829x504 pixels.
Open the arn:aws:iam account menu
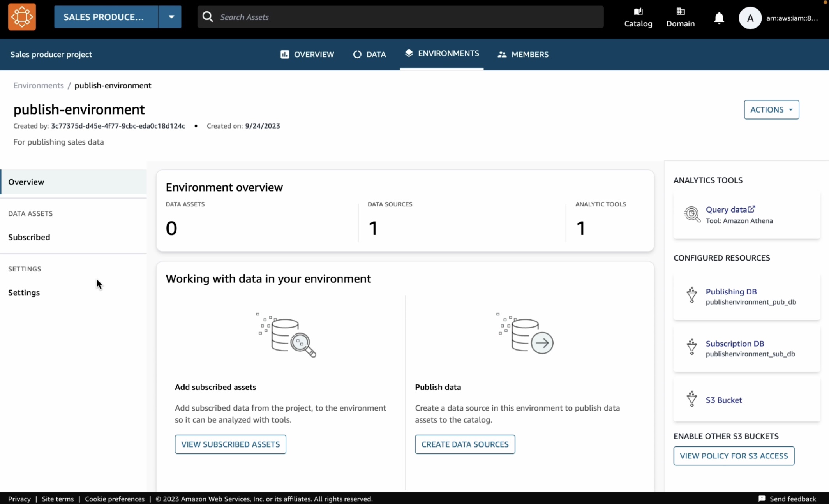[x=792, y=18]
